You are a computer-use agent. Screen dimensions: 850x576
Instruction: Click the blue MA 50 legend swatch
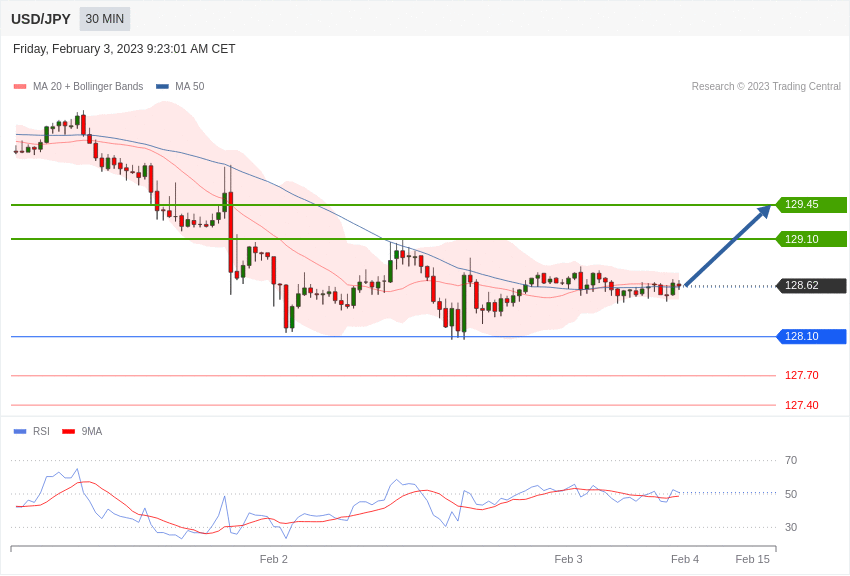163,87
